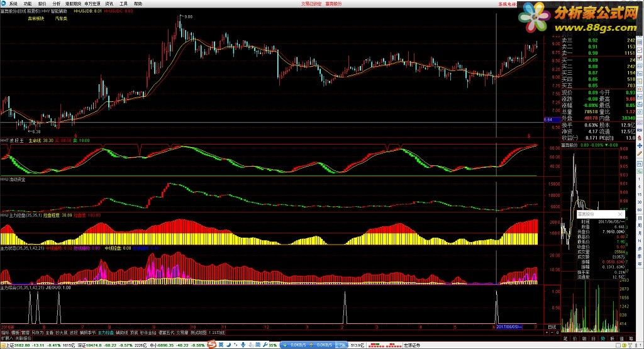Select the 顶底 indicator tab

point(134,333)
